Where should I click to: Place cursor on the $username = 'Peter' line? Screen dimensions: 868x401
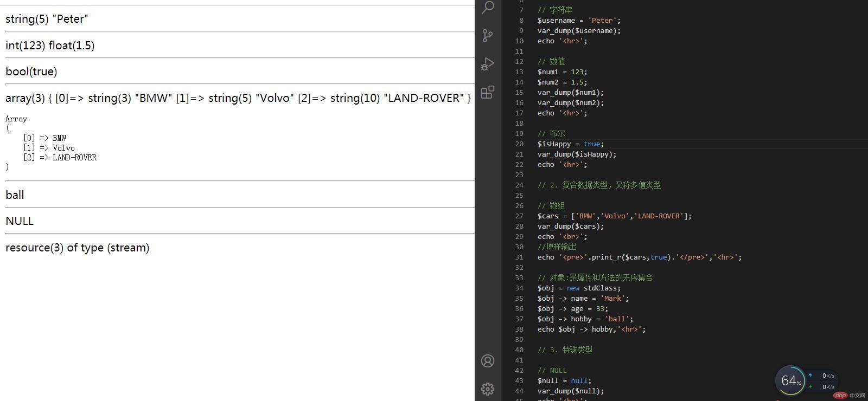(x=579, y=21)
